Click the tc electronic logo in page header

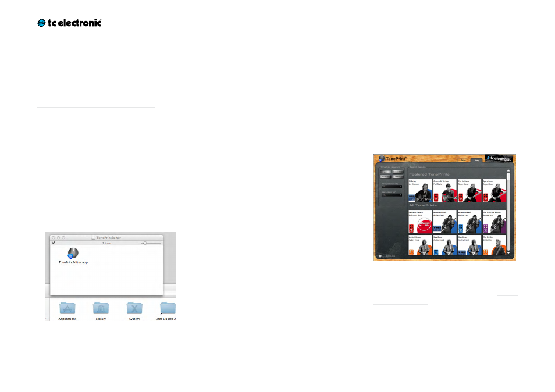[69, 23]
